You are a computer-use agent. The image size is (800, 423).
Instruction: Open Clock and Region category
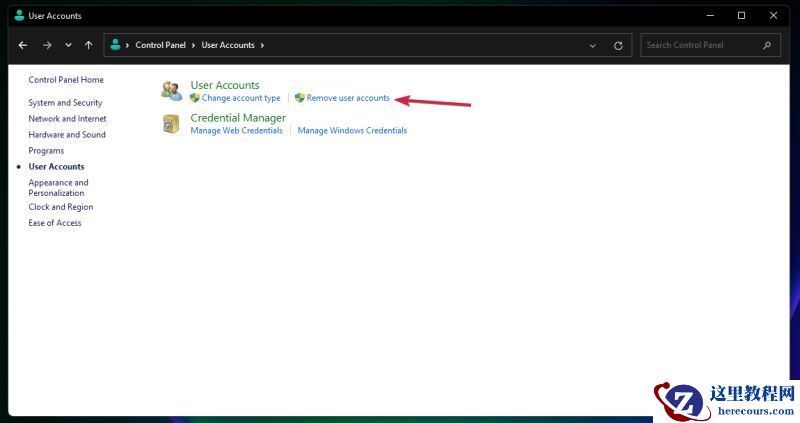[x=61, y=207]
